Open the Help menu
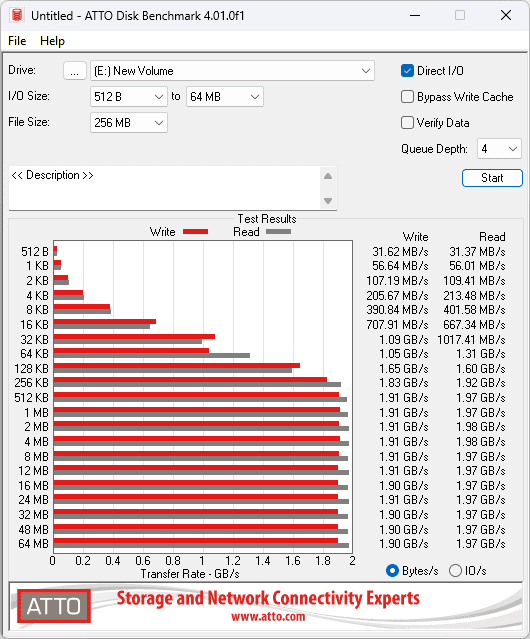The height and width of the screenshot is (639, 530). point(52,41)
